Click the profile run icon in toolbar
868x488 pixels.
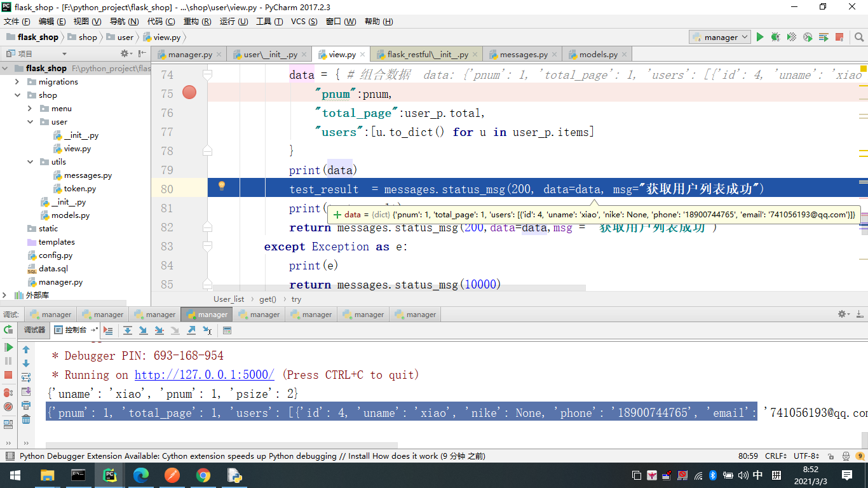pos(808,37)
